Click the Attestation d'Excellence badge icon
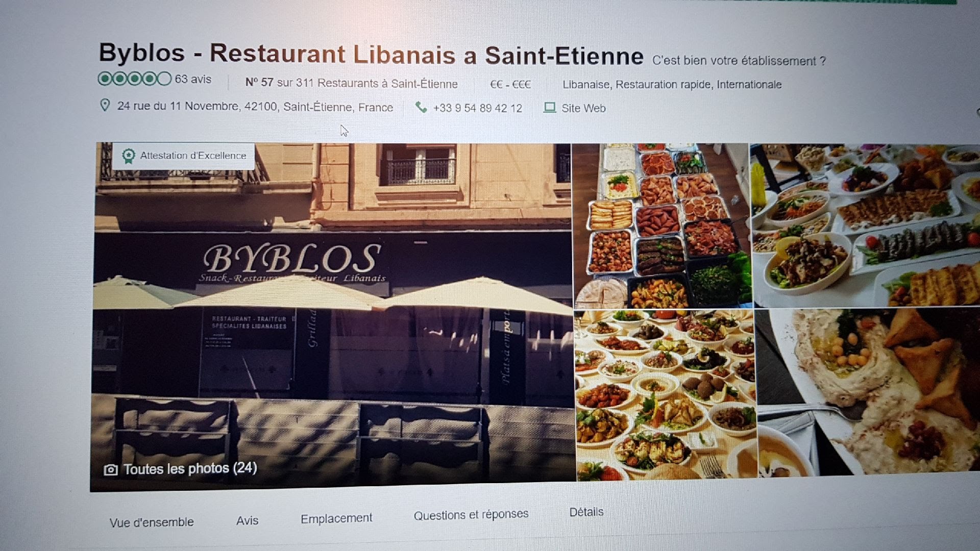The image size is (980, 551). (x=129, y=156)
